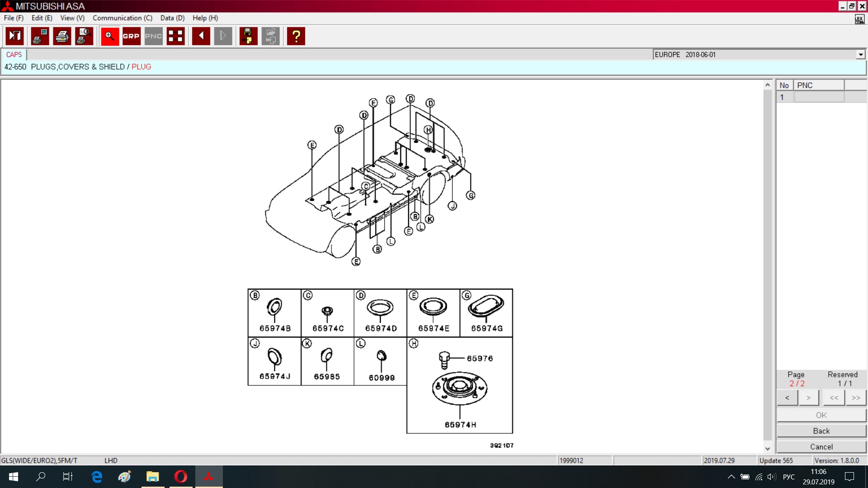Click the printer toolbar icon
Viewport: 868px width, 488px height.
(62, 36)
